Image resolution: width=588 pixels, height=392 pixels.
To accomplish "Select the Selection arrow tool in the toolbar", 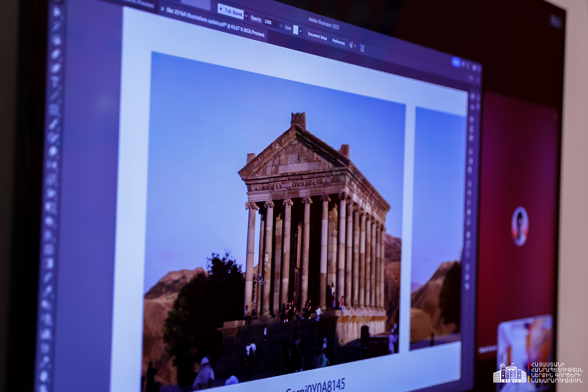I will coord(57,12).
